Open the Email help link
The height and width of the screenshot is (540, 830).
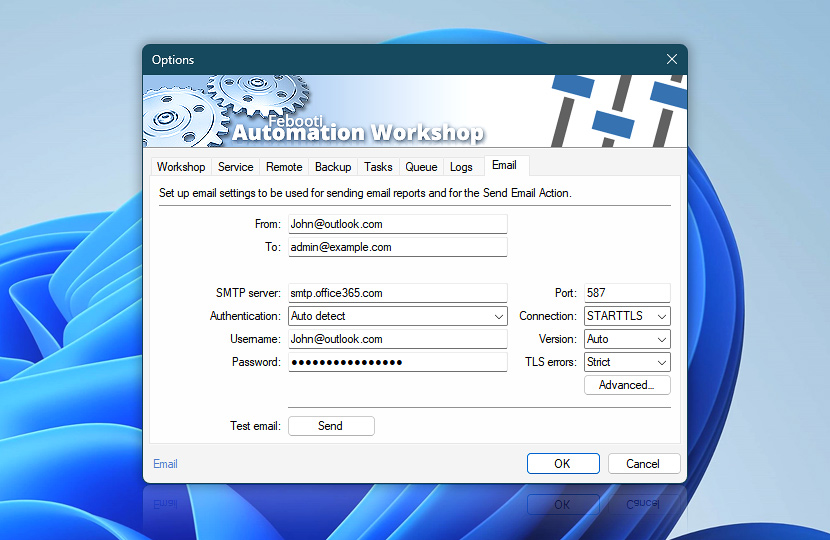point(165,464)
